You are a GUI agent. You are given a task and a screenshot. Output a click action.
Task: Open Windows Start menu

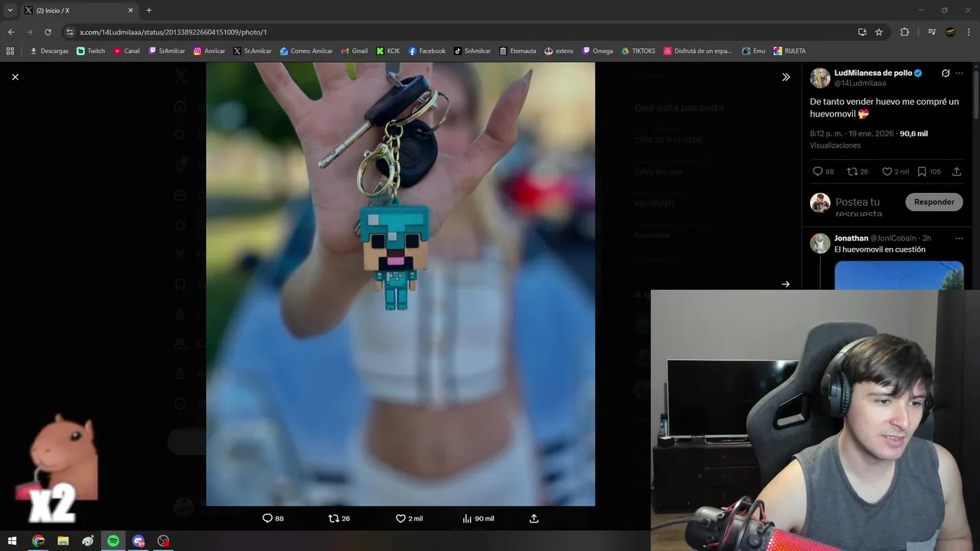click(x=12, y=541)
